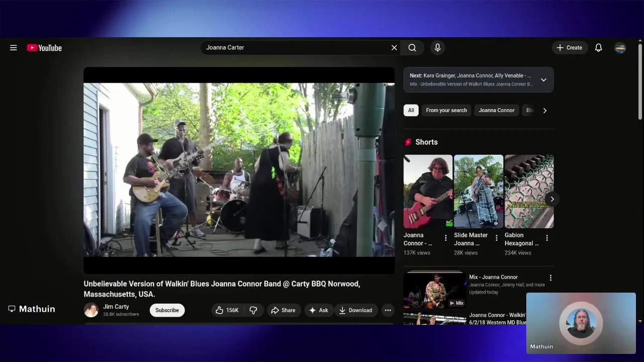644x362 pixels.
Task: Start voice search with microphone
Action: 437,48
